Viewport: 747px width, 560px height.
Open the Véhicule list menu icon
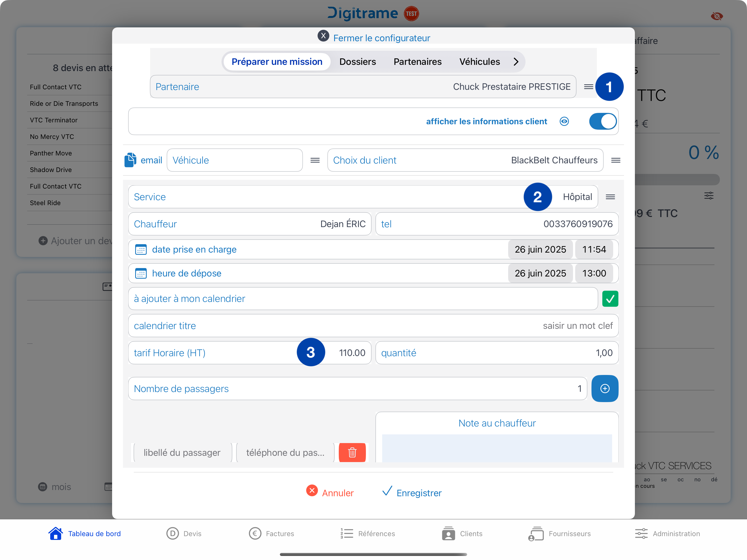(x=315, y=160)
